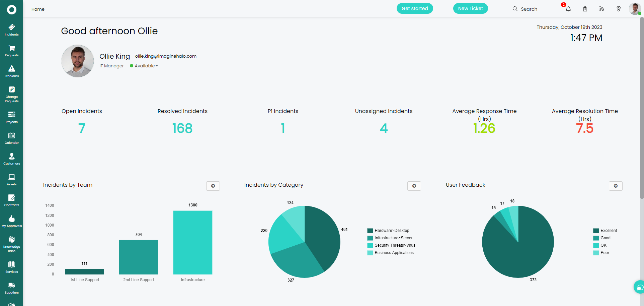Email Ollie via ollie.king@imaginehalo.com link
The image size is (644, 306).
(x=165, y=56)
